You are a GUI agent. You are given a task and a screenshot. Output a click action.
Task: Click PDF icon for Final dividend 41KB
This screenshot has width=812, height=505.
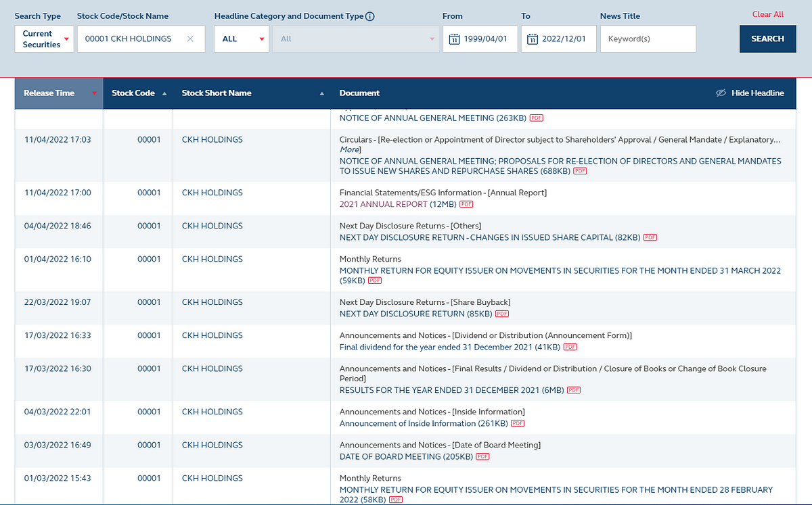[x=570, y=347]
